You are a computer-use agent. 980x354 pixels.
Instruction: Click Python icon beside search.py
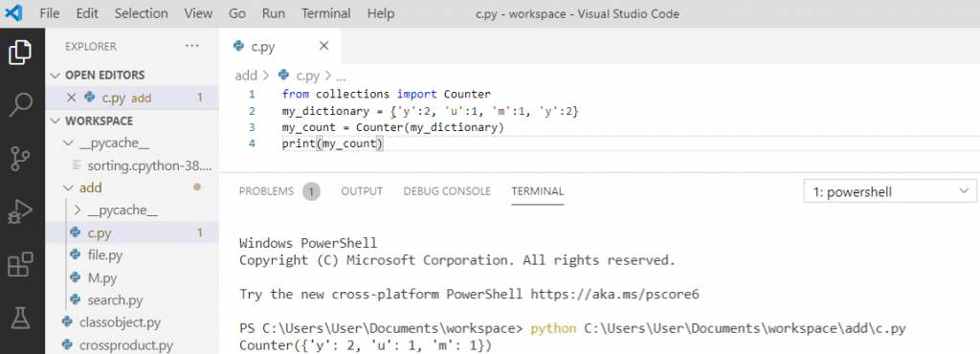click(76, 299)
